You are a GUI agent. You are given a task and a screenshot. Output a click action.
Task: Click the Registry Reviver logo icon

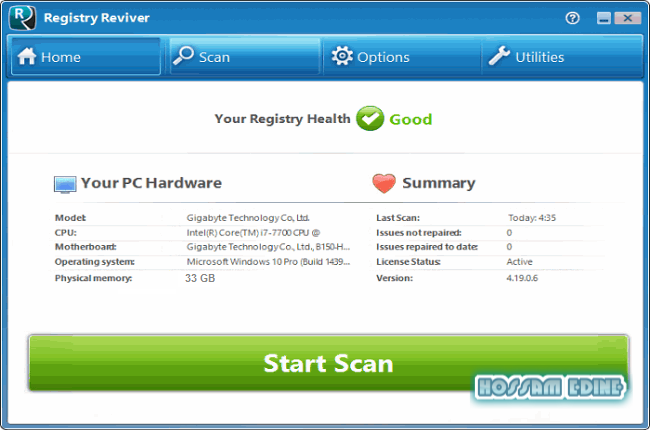(x=22, y=18)
